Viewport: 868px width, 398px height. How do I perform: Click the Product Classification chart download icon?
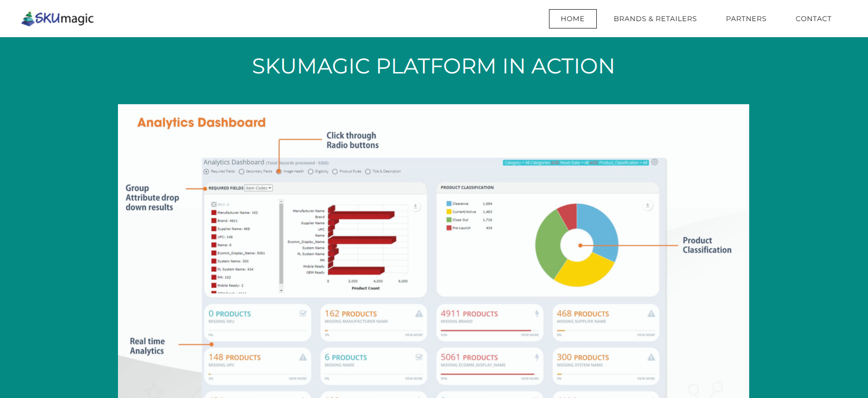648,206
